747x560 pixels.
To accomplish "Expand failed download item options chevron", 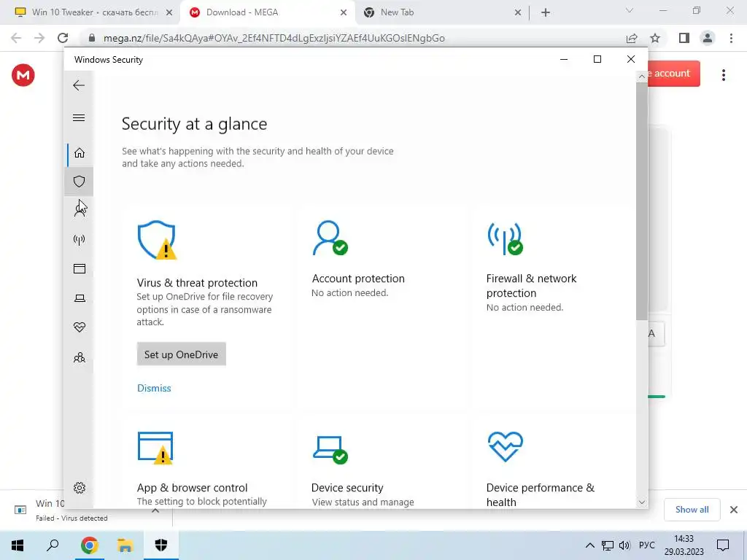I will pyautogui.click(x=155, y=510).
